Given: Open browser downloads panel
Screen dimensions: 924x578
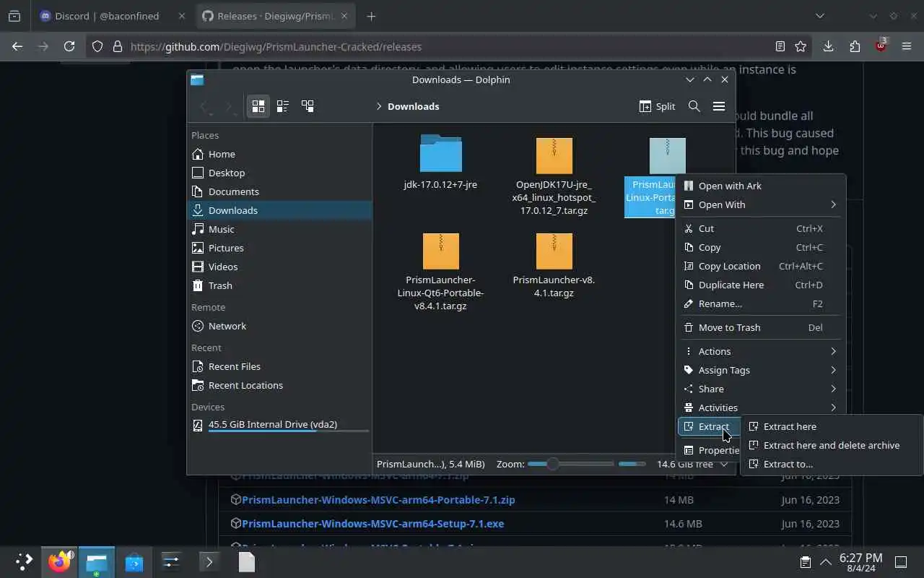Looking at the screenshot, I should 828,46.
